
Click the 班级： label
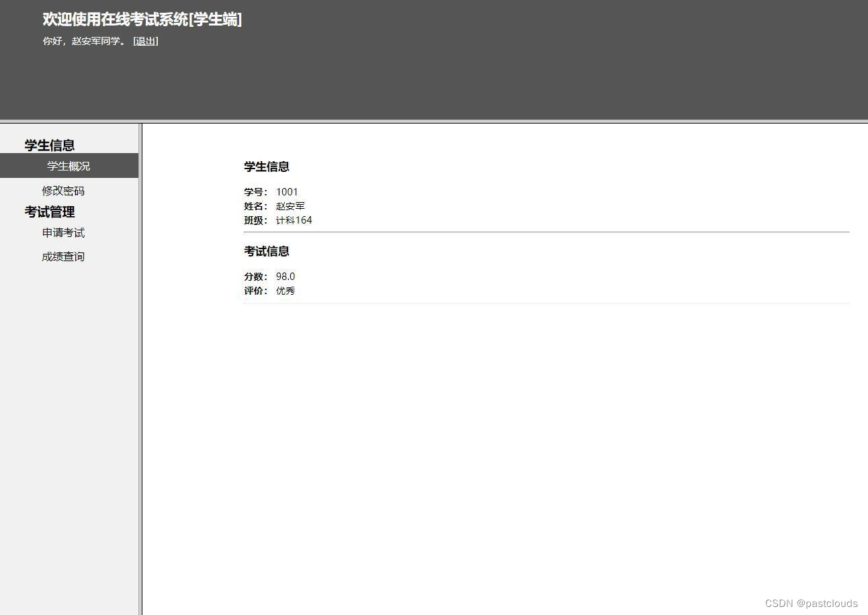256,220
